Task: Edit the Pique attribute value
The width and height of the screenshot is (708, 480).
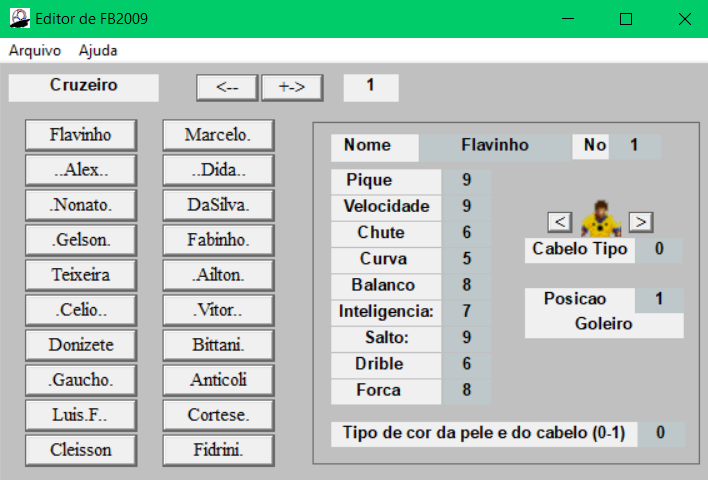Action: pyautogui.click(x=467, y=181)
